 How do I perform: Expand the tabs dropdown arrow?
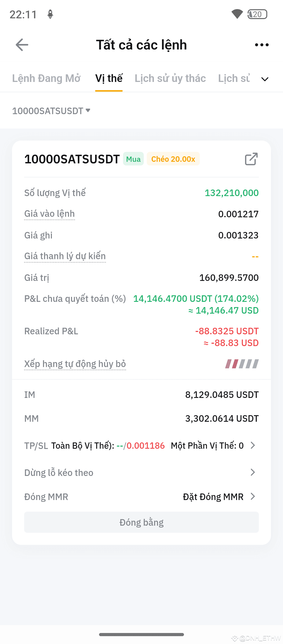265,79
